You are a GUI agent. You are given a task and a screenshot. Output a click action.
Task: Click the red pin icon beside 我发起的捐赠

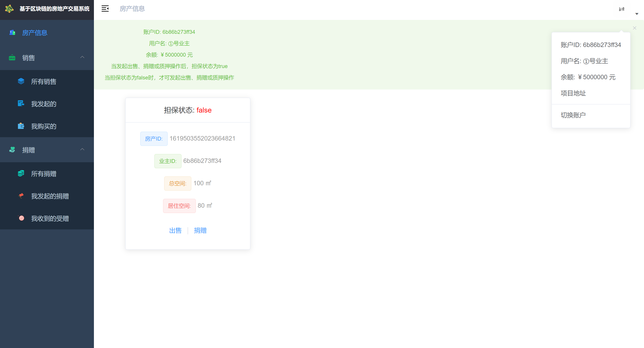pos(21,196)
